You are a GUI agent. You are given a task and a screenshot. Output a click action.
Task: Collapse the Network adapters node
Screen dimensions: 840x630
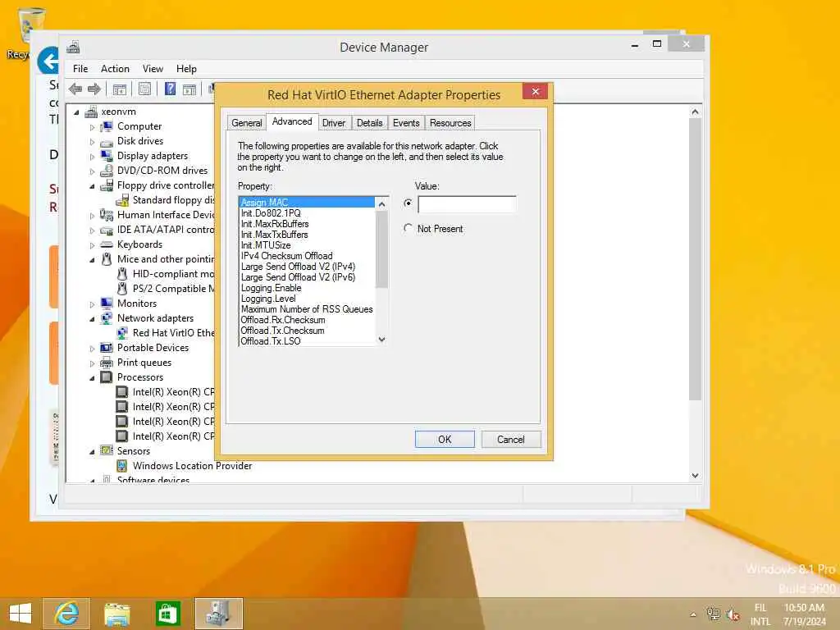point(92,319)
